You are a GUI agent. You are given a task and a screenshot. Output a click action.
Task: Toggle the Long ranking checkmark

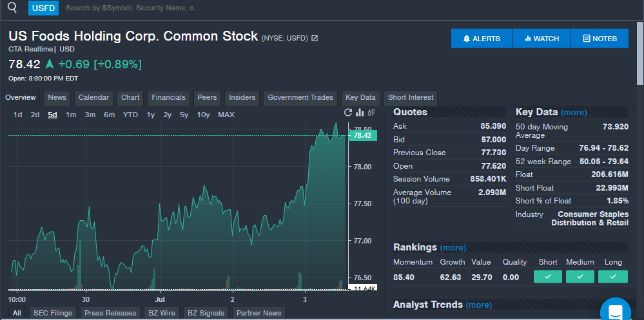pyautogui.click(x=613, y=277)
